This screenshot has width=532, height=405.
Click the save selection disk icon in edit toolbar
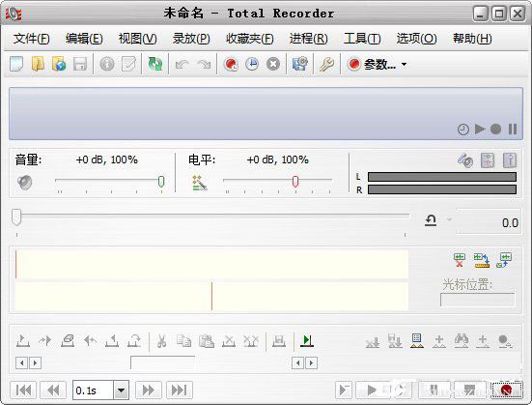pyautogui.click(x=279, y=341)
